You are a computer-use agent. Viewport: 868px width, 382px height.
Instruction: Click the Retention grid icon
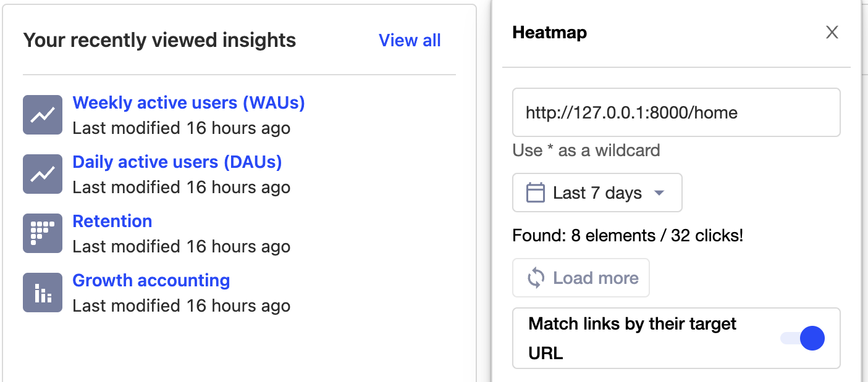(43, 233)
